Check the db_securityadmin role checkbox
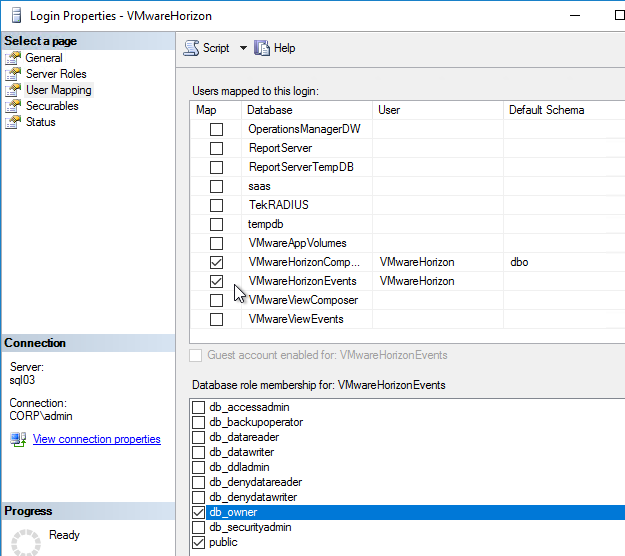This screenshot has height=556, width=625. tap(199, 527)
